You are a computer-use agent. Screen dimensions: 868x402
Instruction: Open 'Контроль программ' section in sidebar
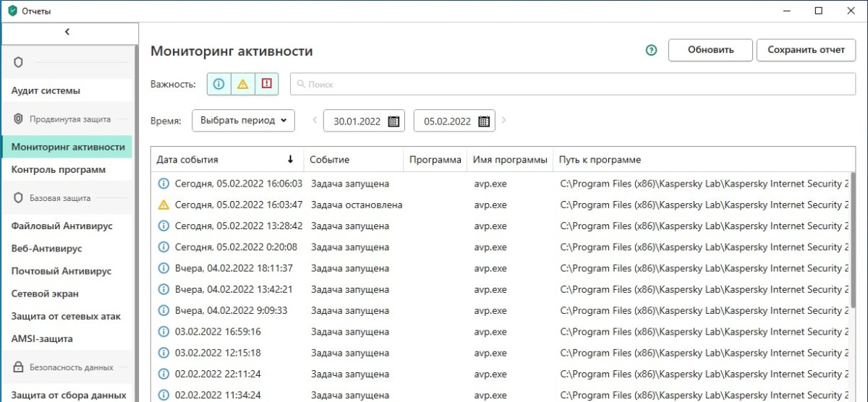pyautogui.click(x=59, y=170)
